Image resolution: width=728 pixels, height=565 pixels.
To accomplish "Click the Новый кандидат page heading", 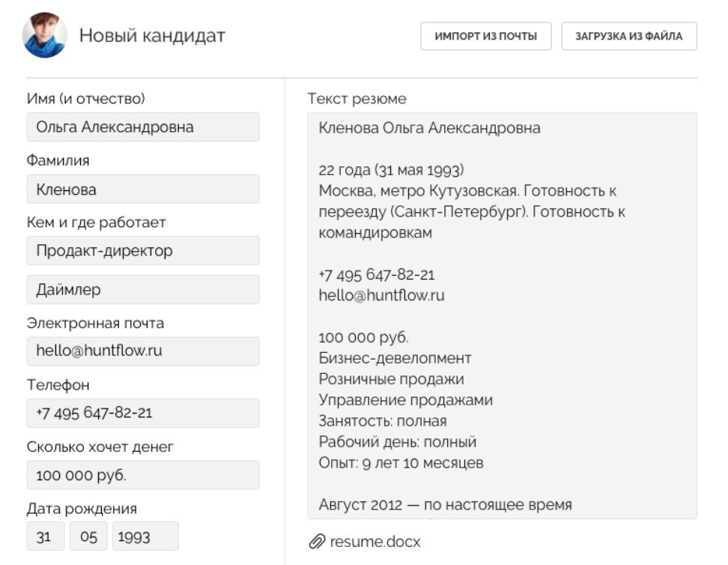I will (152, 35).
